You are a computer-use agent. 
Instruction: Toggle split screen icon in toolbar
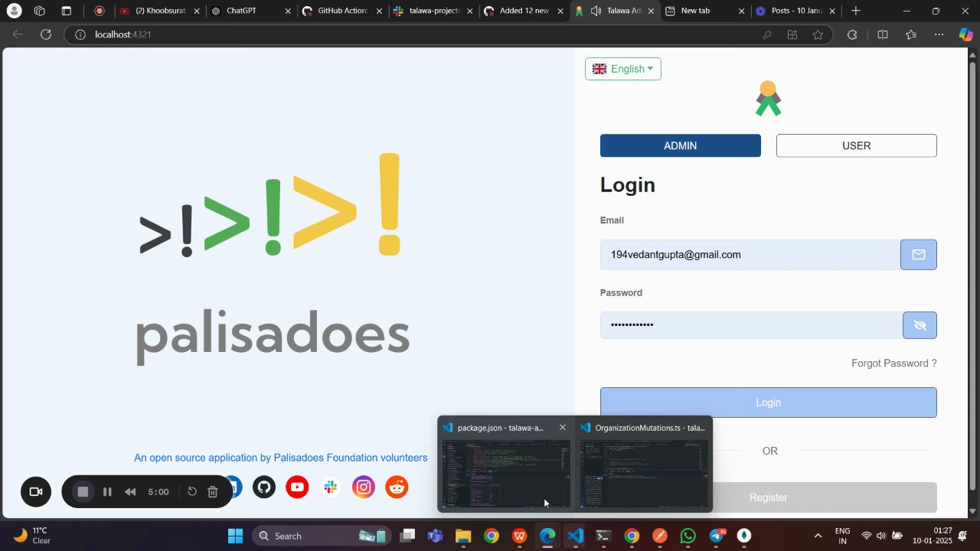pos(882,34)
